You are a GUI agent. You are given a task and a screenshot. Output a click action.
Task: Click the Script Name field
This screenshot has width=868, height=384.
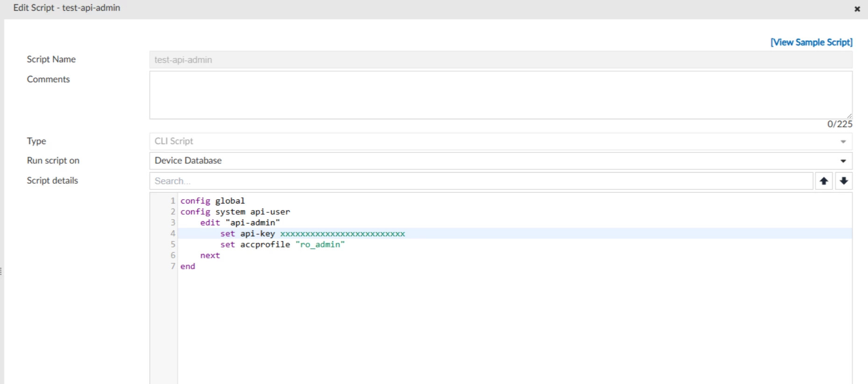click(501, 60)
